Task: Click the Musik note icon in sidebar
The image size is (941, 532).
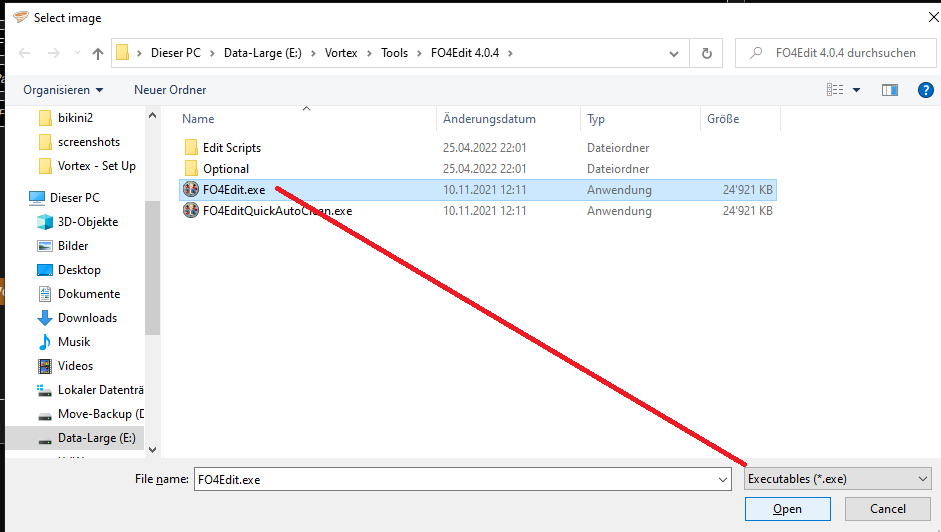Action: click(45, 342)
